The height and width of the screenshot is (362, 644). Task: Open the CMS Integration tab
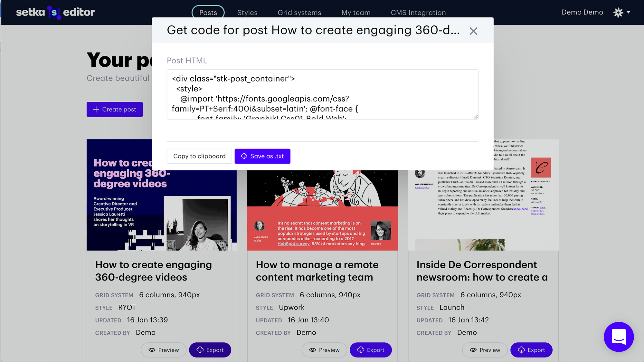click(x=418, y=13)
